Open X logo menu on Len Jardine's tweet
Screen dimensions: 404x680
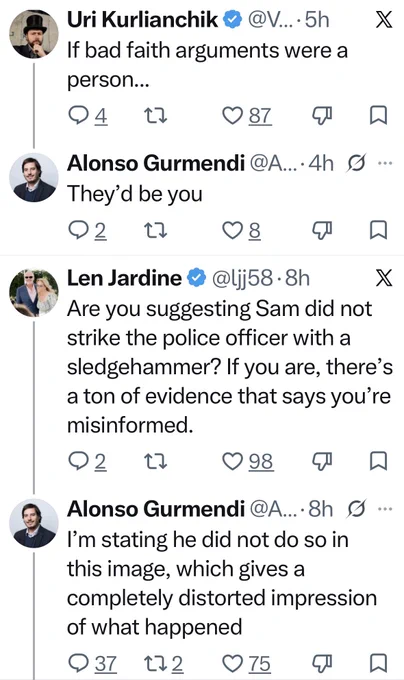[384, 278]
